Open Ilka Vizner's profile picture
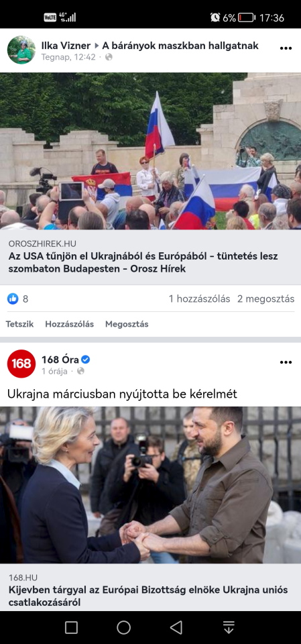Image resolution: width=301 pixels, height=644 pixels. tap(21, 50)
